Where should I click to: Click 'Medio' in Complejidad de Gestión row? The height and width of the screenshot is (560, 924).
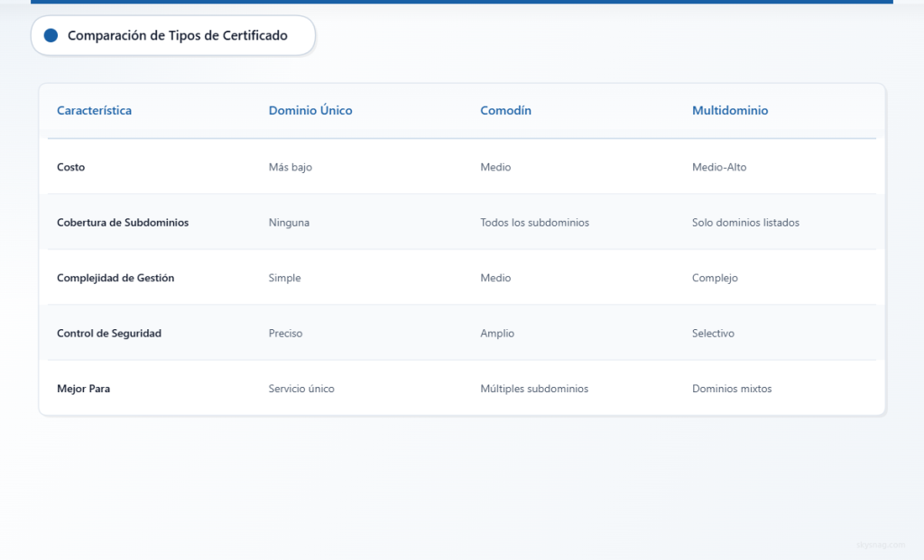click(x=495, y=278)
